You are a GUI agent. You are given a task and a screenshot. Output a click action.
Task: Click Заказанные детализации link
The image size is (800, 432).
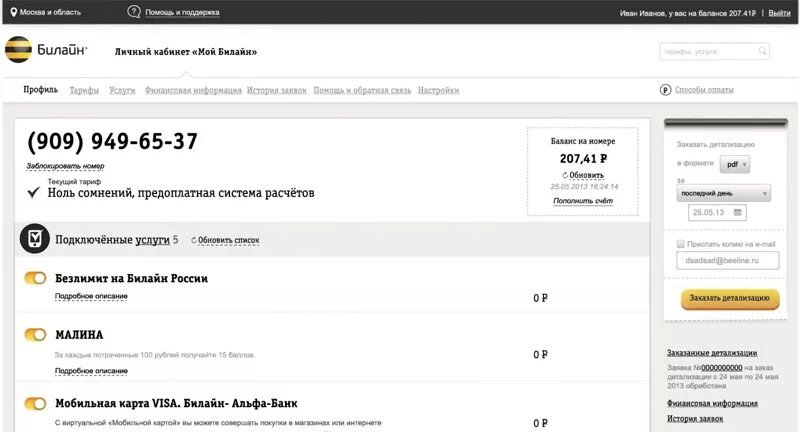pyautogui.click(x=712, y=353)
